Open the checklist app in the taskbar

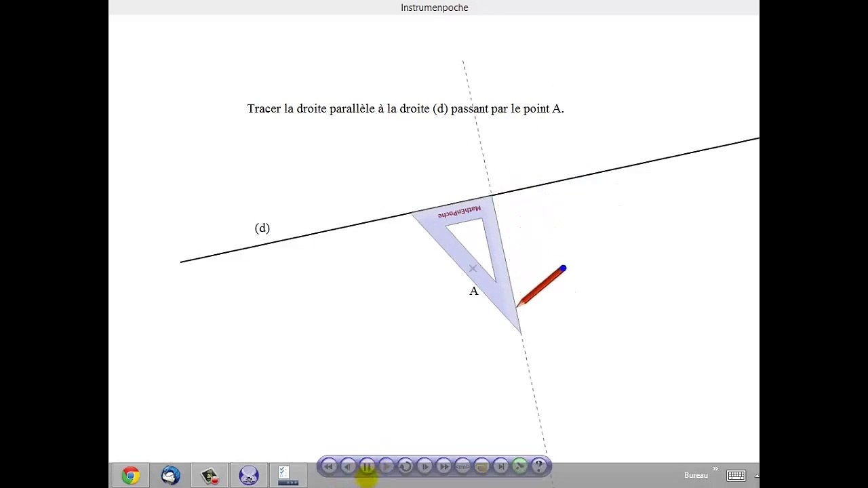tap(288, 475)
